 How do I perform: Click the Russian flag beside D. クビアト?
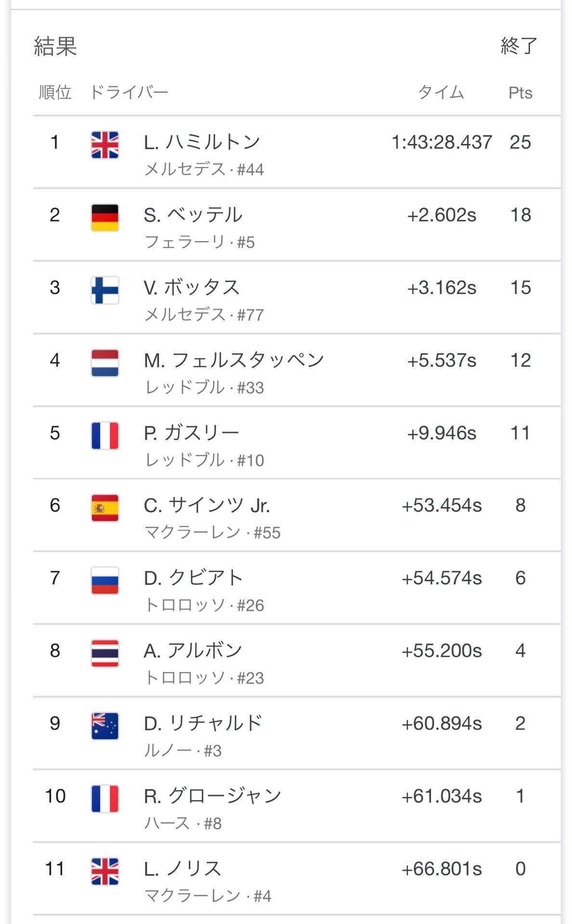point(105,581)
